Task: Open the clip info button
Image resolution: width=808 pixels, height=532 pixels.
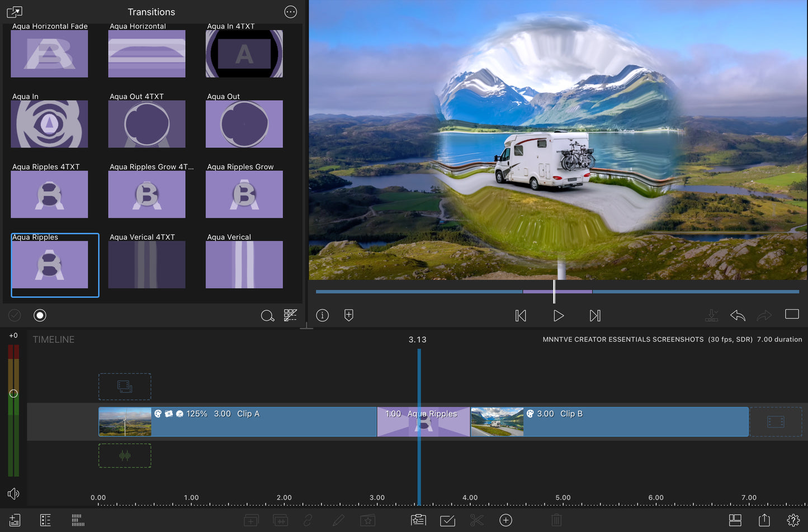Action: (323, 315)
